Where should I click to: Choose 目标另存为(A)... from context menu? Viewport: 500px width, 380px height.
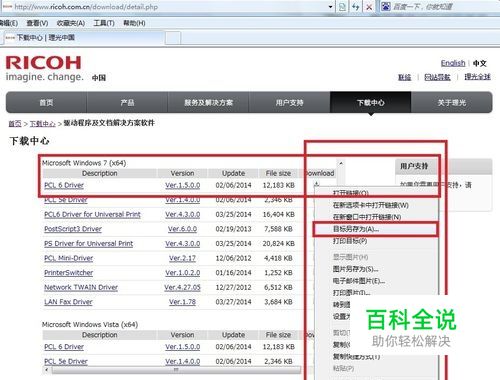[375, 229]
